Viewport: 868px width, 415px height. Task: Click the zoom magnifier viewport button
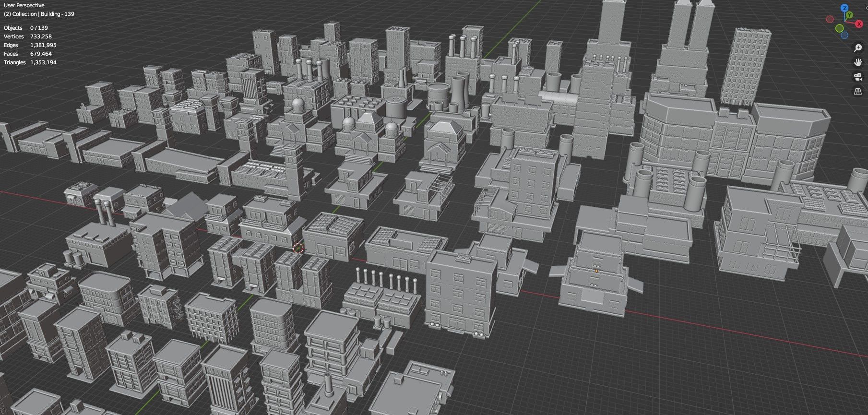(858, 47)
